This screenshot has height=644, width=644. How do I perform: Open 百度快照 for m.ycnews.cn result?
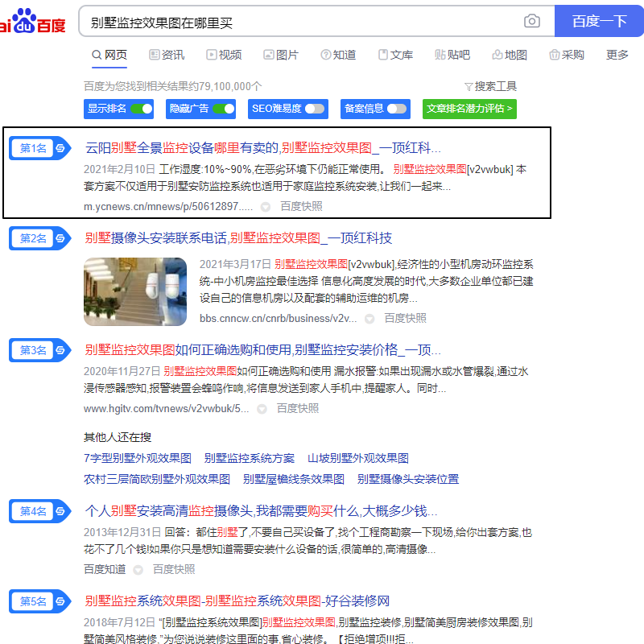(301, 206)
